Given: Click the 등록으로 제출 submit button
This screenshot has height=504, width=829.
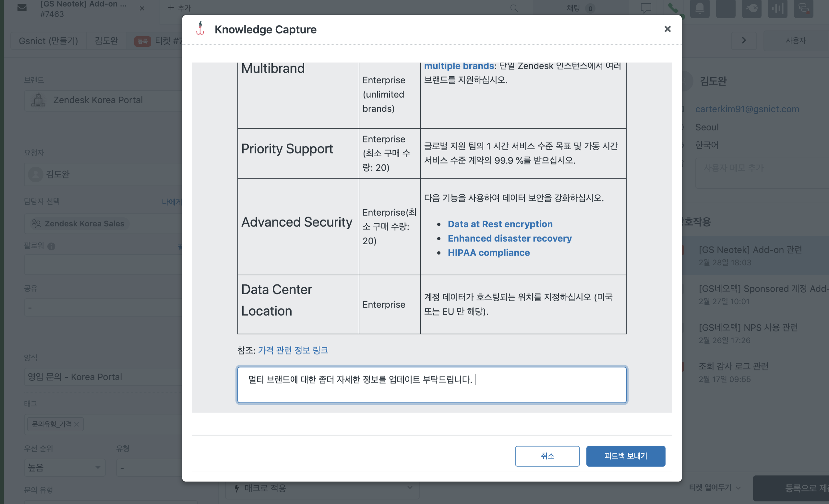Looking at the screenshot, I should click(x=791, y=488).
